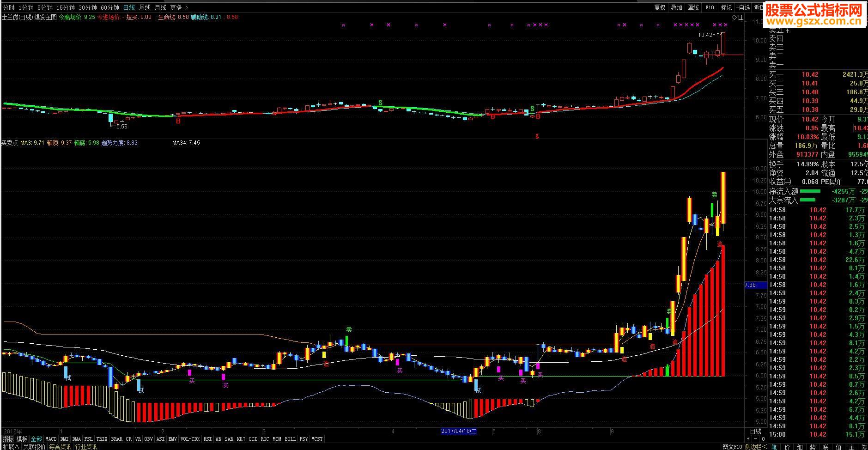Open F10 company info from toolbar

tap(710, 7)
